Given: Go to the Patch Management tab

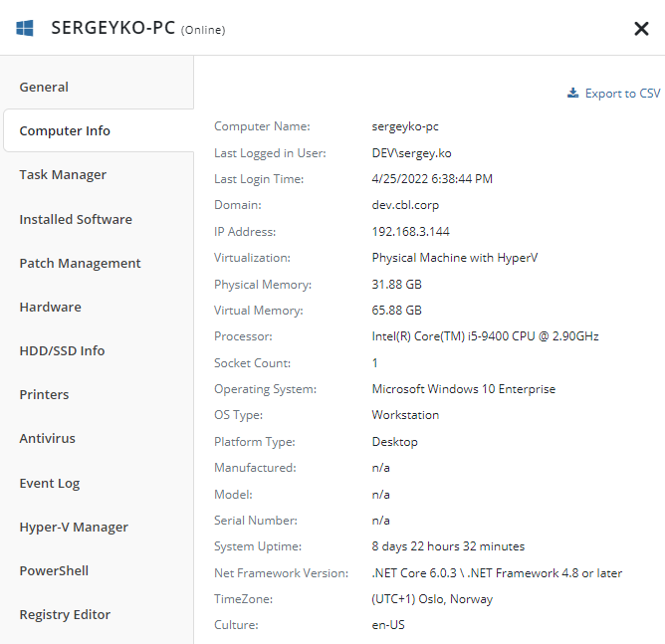Looking at the screenshot, I should click(98, 263).
